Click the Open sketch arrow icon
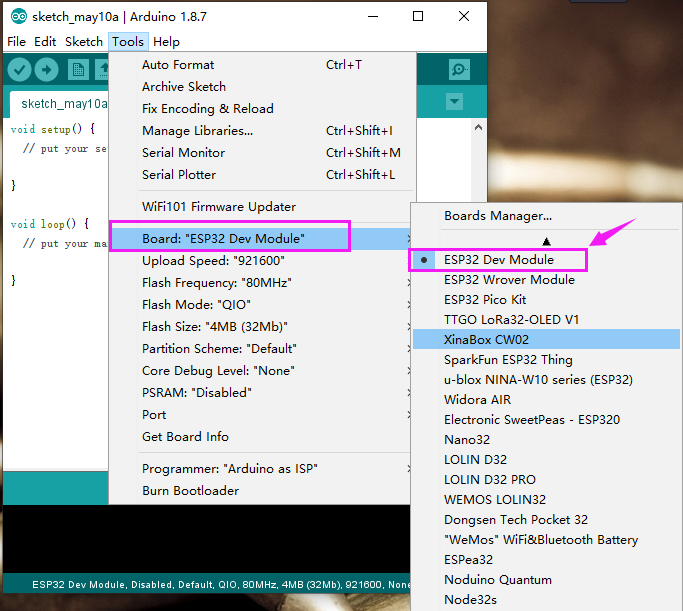 102,70
